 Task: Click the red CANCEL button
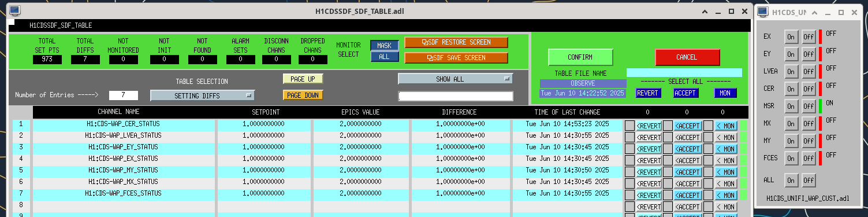pyautogui.click(x=687, y=57)
